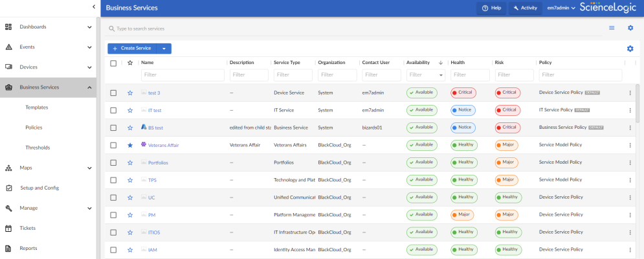Image resolution: width=644 pixels, height=259 pixels.
Task: Click the Dashboards sidebar icon
Action: (x=8, y=27)
